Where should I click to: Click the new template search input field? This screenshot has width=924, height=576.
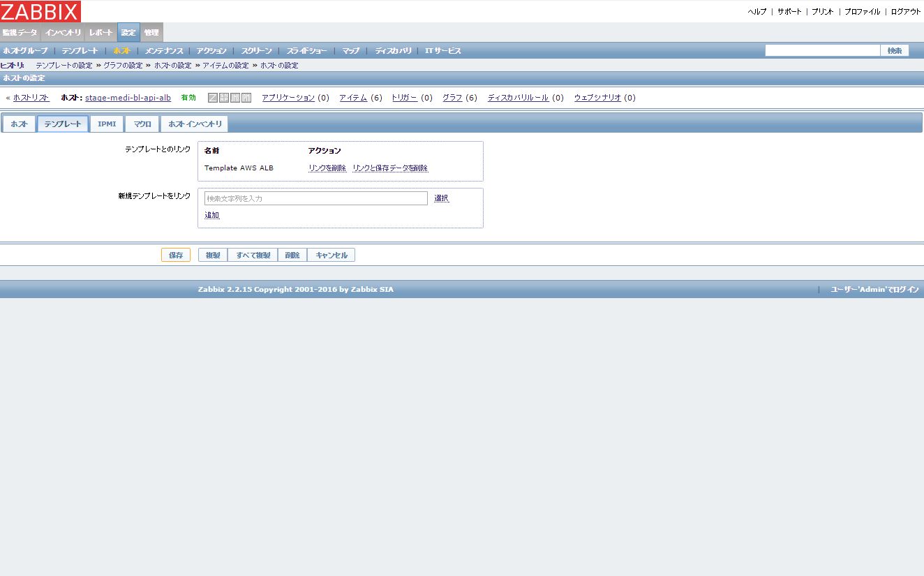314,198
